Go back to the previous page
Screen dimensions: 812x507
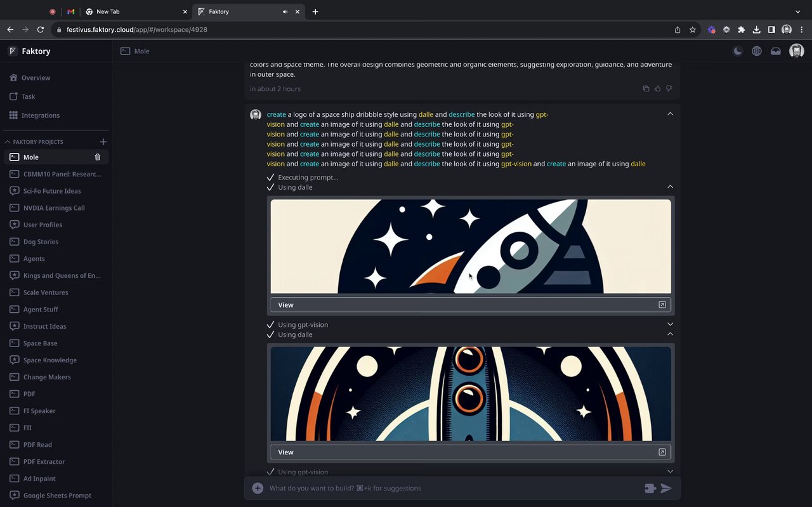click(10, 30)
